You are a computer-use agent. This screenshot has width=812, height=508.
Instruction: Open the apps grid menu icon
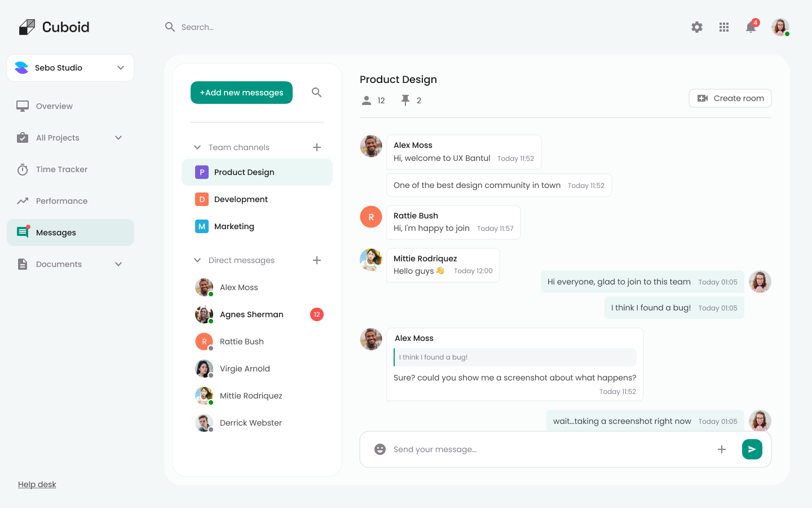pos(724,27)
